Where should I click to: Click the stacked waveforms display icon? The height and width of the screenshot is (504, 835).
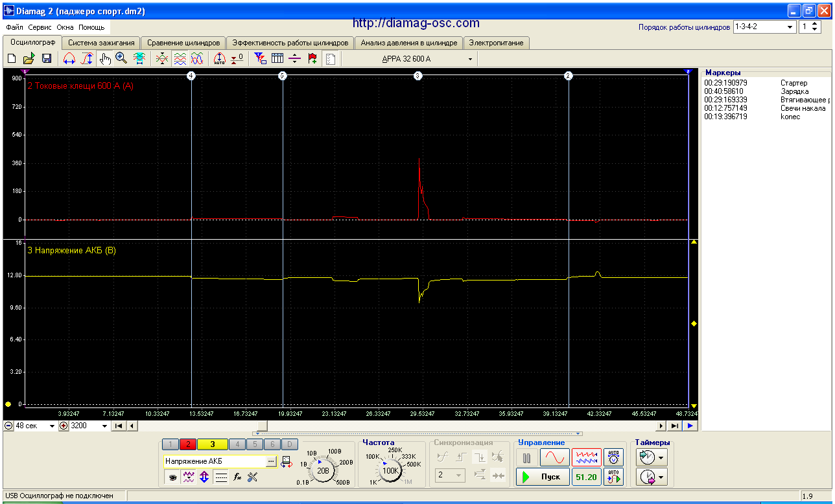point(180,59)
